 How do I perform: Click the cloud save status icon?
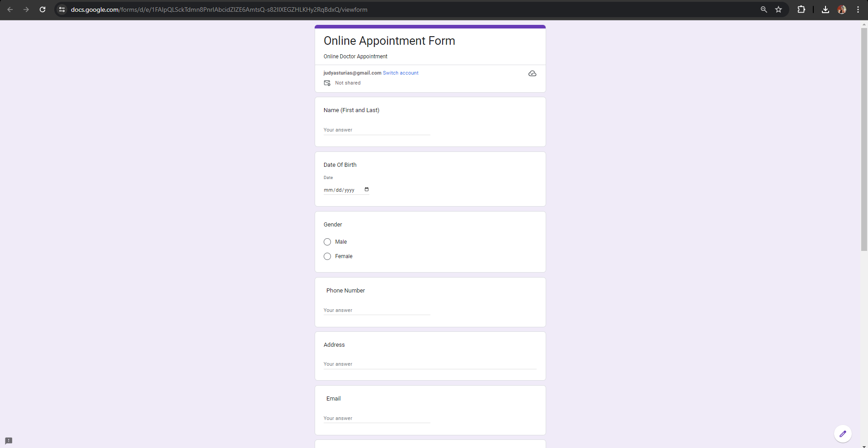pos(532,73)
